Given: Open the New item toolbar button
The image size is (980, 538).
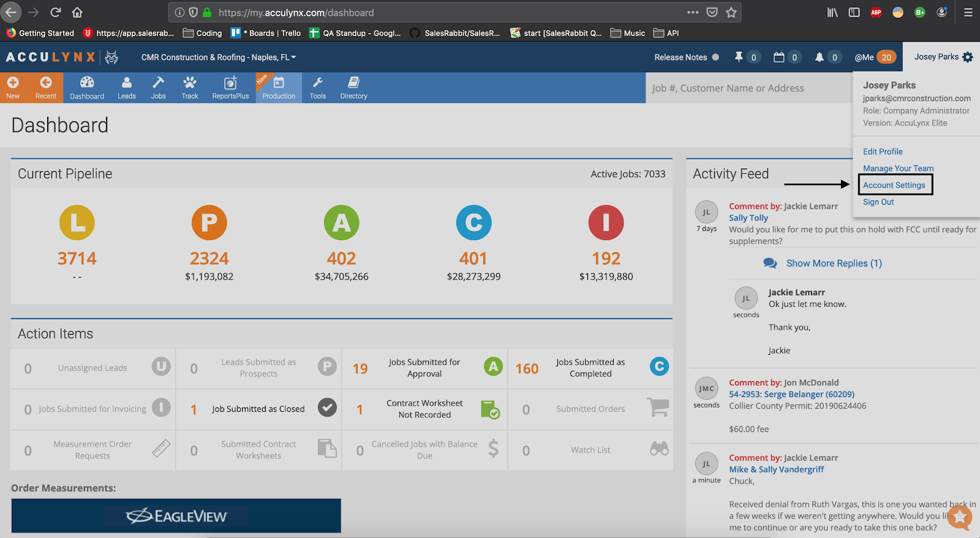Looking at the screenshot, I should (13, 88).
